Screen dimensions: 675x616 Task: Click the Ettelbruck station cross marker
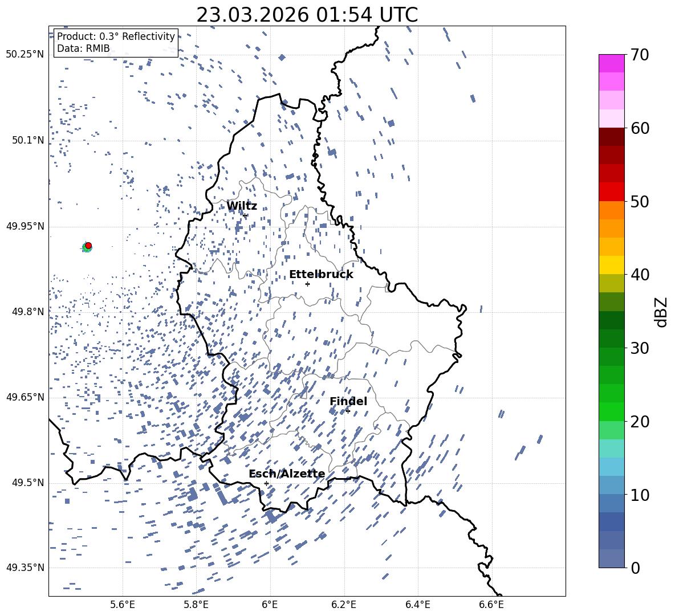tap(307, 284)
